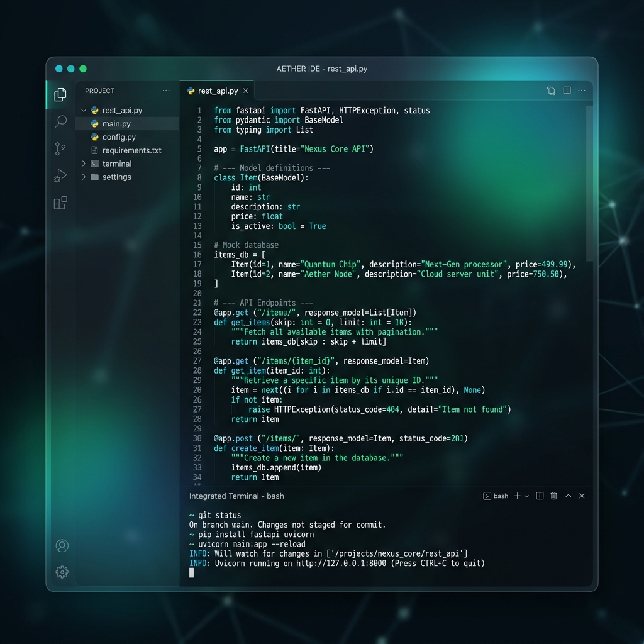Open the Search magnifier in activity bar
This screenshot has height=644, width=644.
(60, 121)
